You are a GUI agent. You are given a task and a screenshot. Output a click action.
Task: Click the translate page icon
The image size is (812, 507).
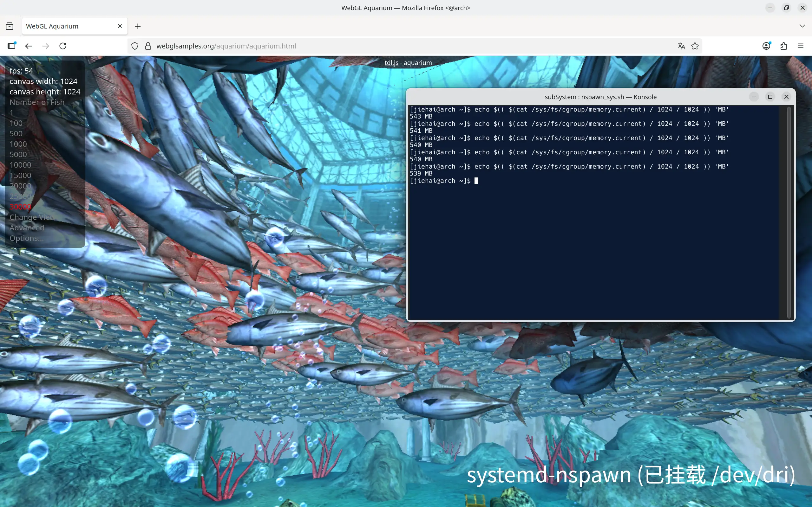681,46
